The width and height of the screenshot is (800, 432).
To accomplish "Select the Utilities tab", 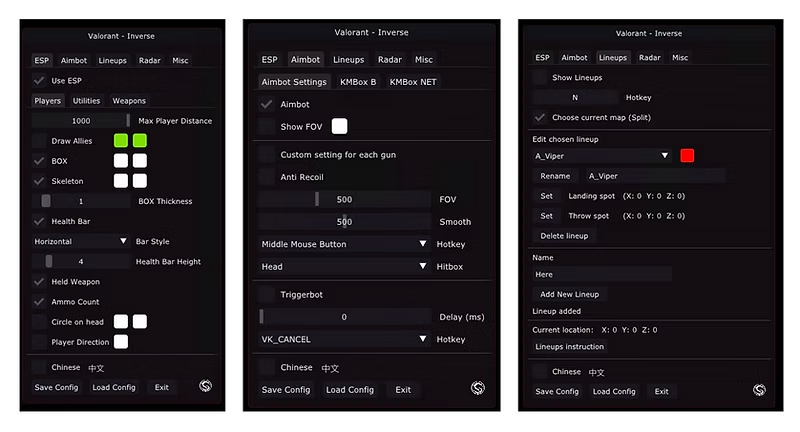I will click(x=87, y=101).
